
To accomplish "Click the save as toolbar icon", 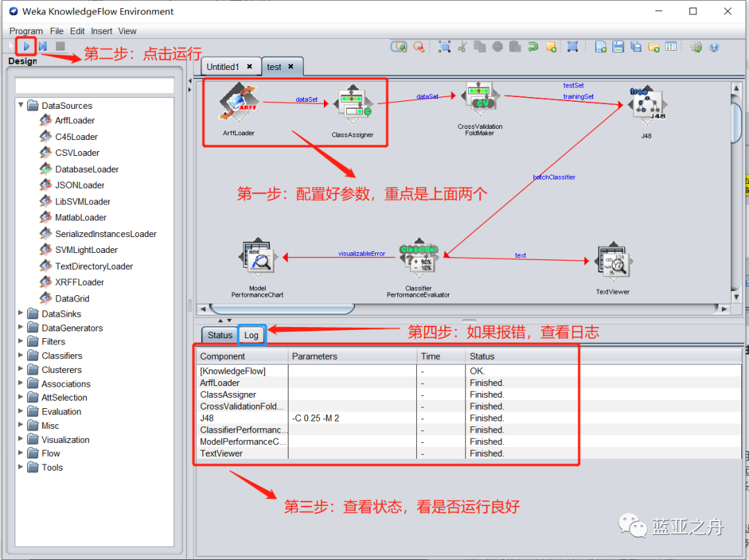I will (636, 46).
